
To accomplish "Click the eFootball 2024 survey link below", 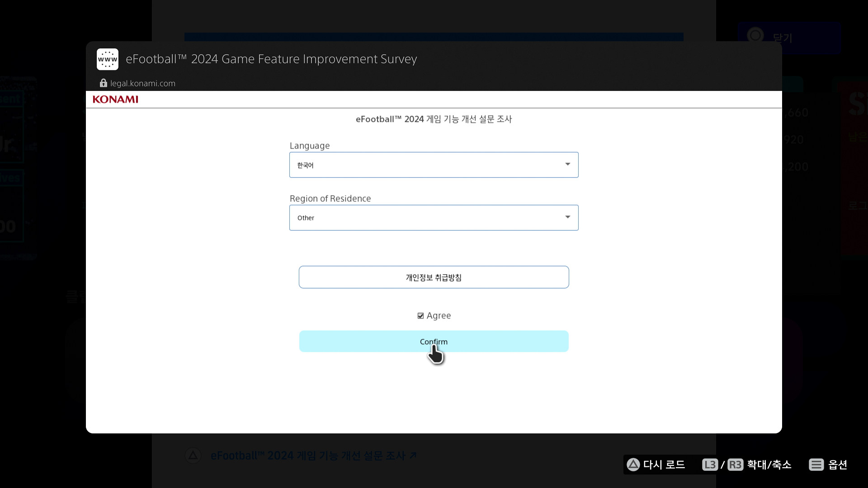I will pos(313,455).
